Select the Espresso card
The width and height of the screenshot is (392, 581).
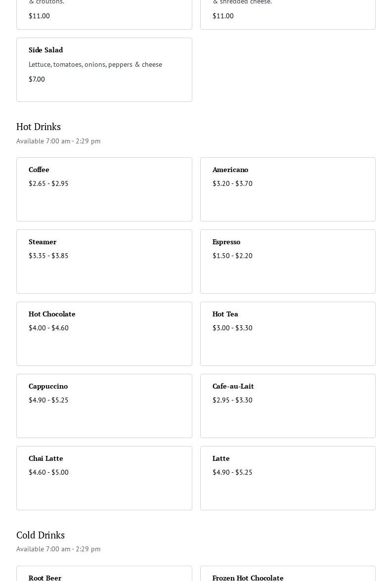tap(288, 261)
